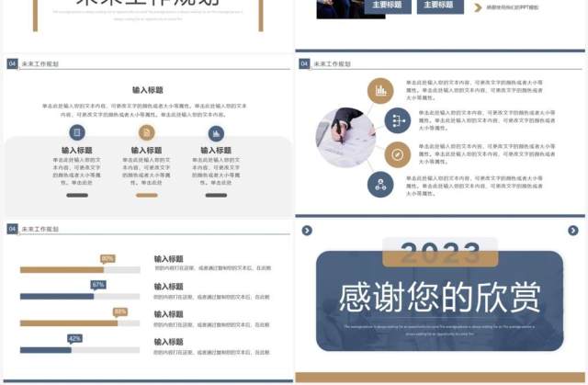Click the 04 section badge on the progress bar slide
This screenshot has width=588, height=385.
(x=12, y=229)
